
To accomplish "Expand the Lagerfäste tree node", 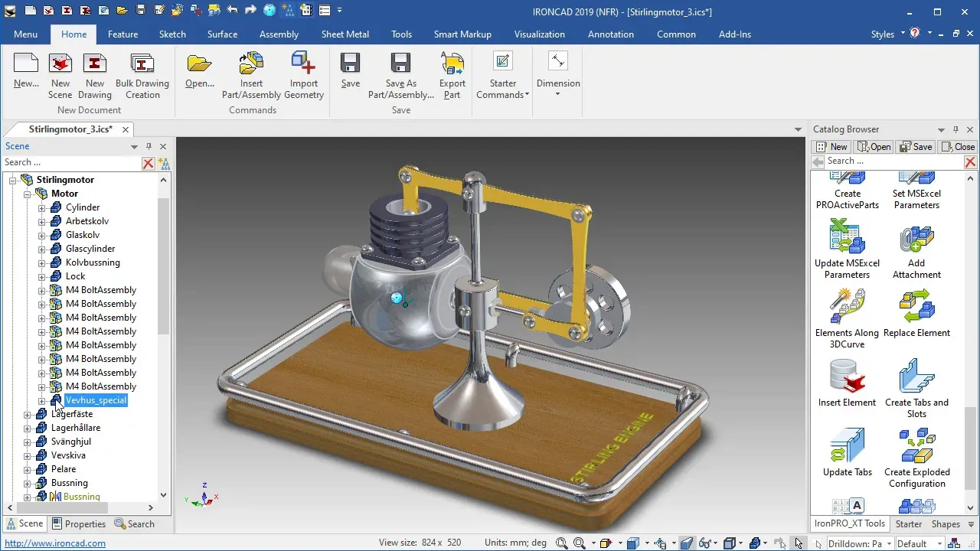I will click(28, 414).
